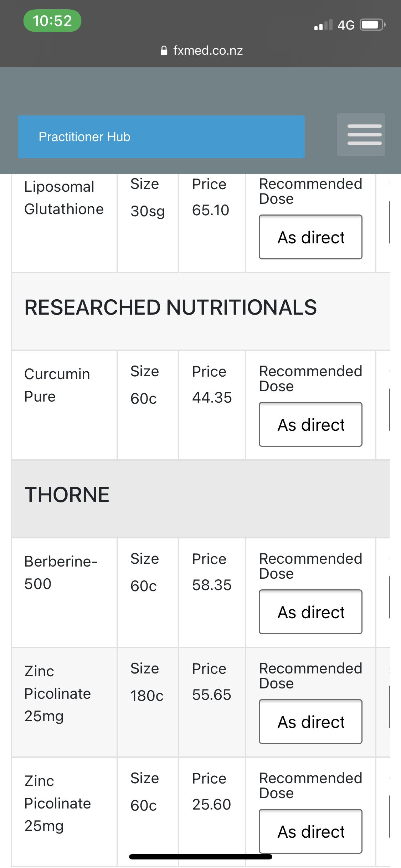Tap the home indicator bar at bottom
Screen dimensions: 401x868
pyautogui.click(x=201, y=857)
